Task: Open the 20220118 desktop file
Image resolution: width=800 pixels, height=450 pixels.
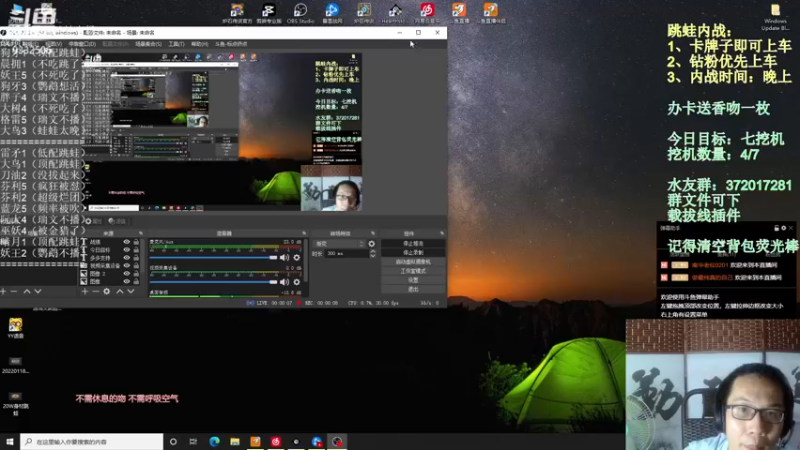Action: tap(15, 365)
